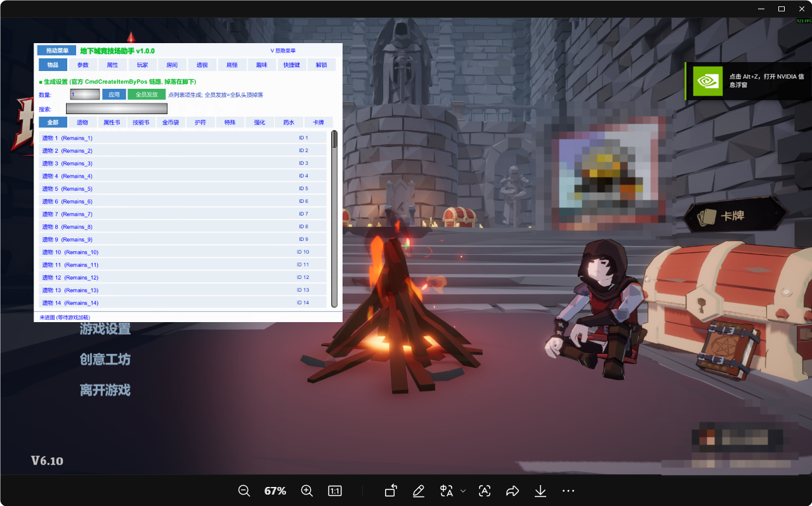Filter items by 强化
The image size is (812, 506).
coord(259,122)
